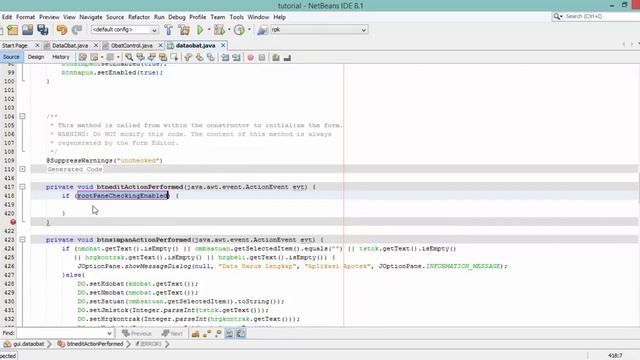Open Find field history dropdown

[x=109, y=334]
